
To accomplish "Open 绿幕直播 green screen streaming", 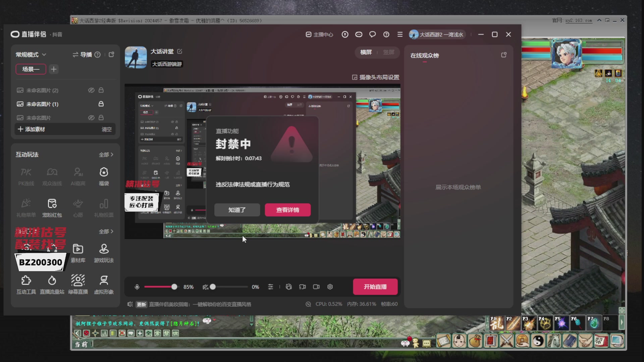I will click(x=78, y=284).
